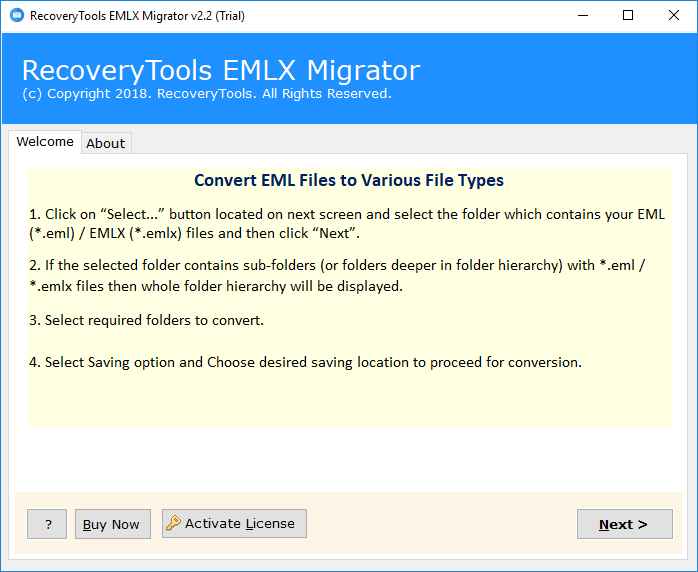Click step 2 text about sub-folders hierarchy
This screenshot has height=572, width=698.
coord(337,276)
